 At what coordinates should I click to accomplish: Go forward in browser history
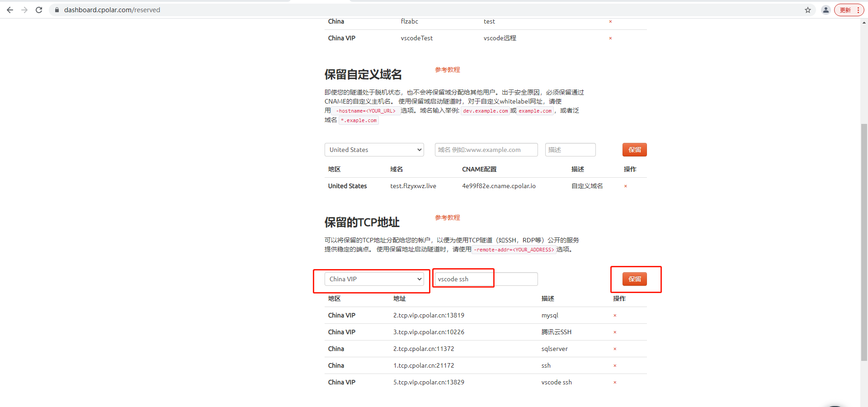point(24,10)
